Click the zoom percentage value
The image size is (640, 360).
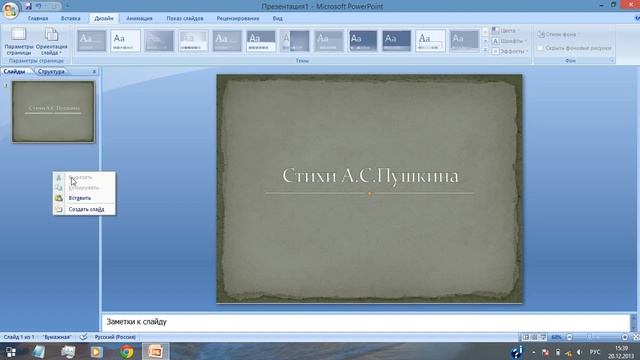(x=556, y=337)
